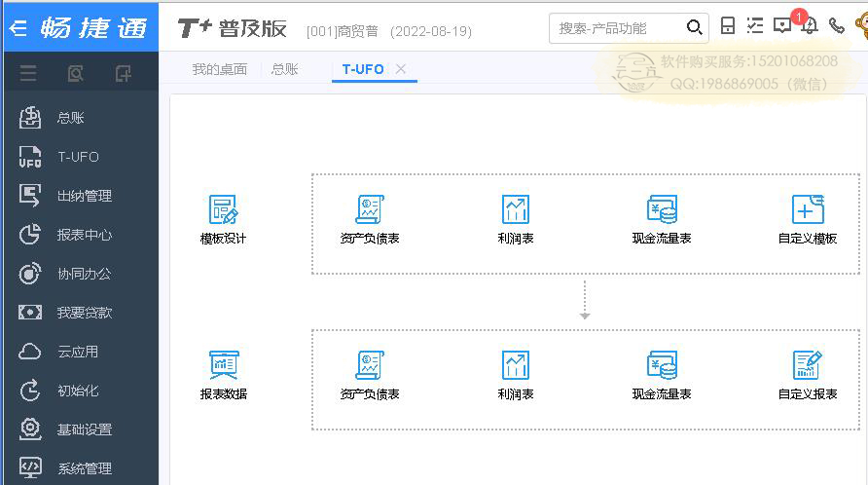Click the 畅捷通 brand logo

tap(93, 27)
